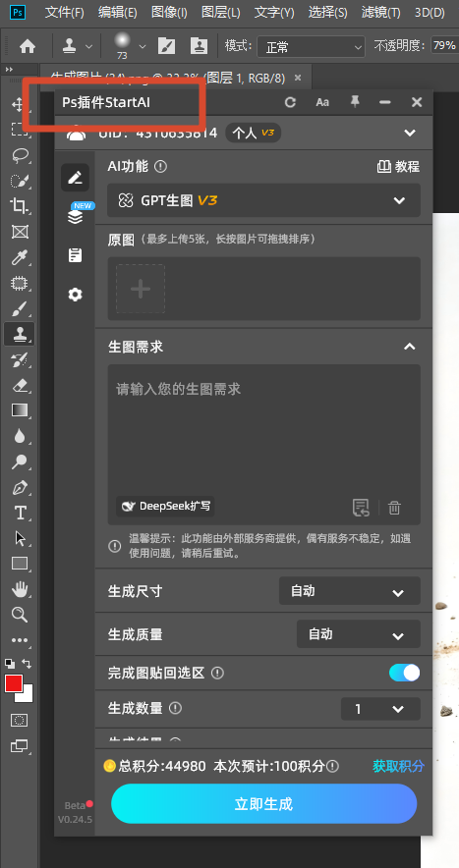Click the DeepSeek扩写 button
Screen dimensions: 459x868
(165, 506)
